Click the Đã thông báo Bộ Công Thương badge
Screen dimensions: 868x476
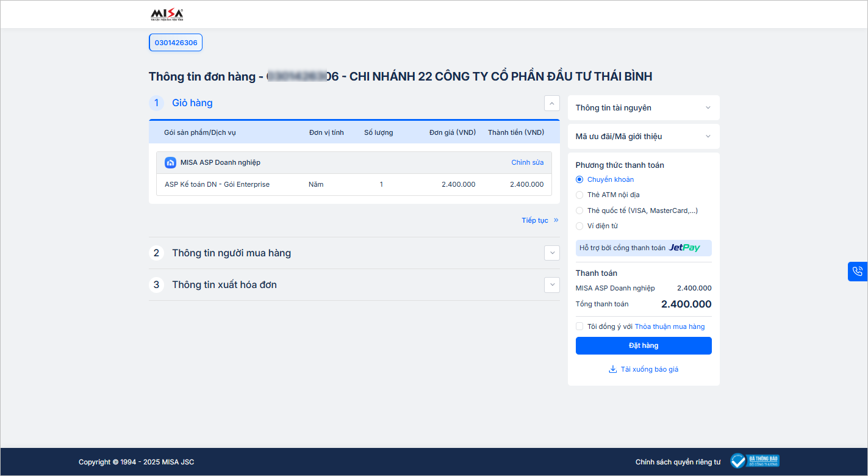[755, 461]
